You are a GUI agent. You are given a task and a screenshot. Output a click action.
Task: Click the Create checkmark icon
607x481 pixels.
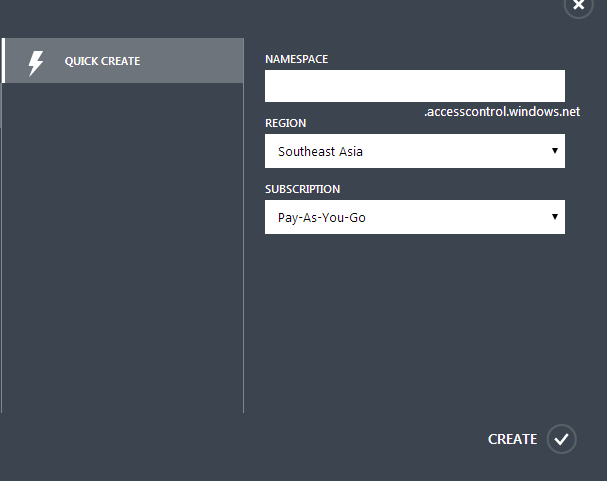tap(561, 439)
